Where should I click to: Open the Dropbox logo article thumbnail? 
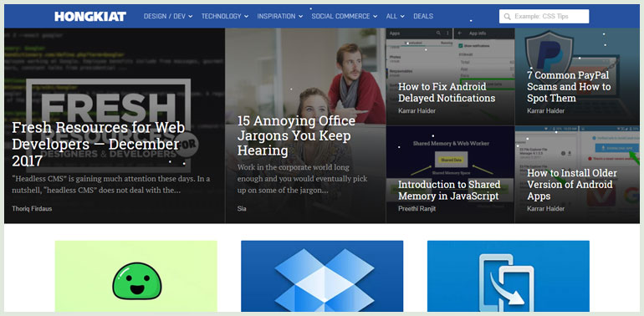(322, 276)
